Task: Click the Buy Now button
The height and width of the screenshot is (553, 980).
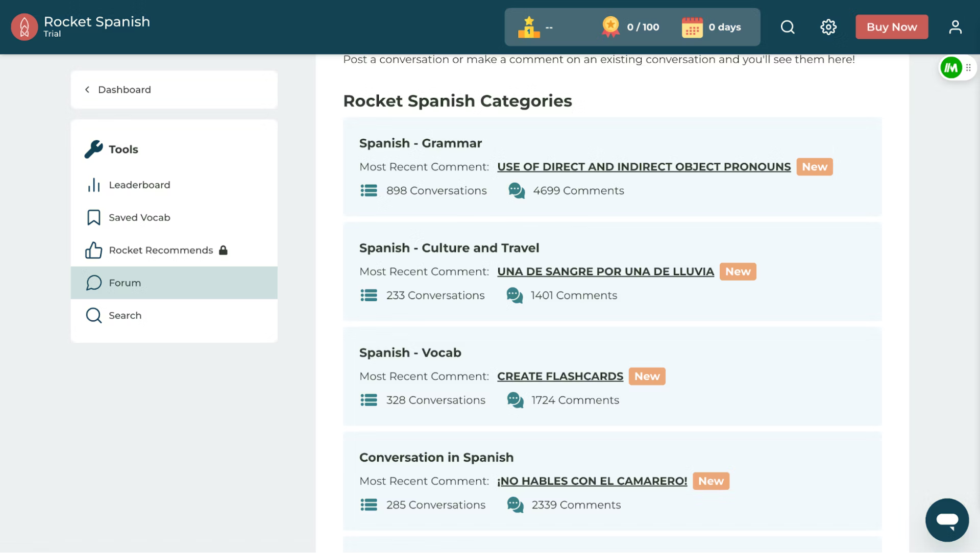Action: point(892,27)
